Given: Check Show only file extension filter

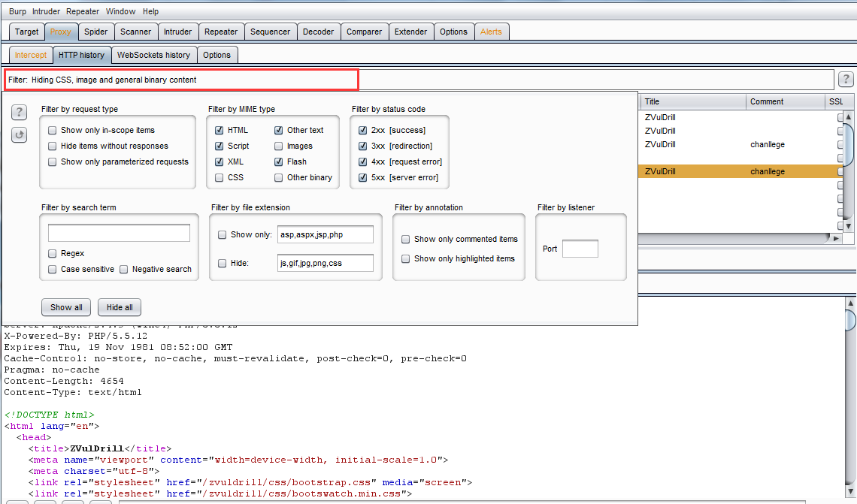Looking at the screenshot, I should pyautogui.click(x=222, y=235).
